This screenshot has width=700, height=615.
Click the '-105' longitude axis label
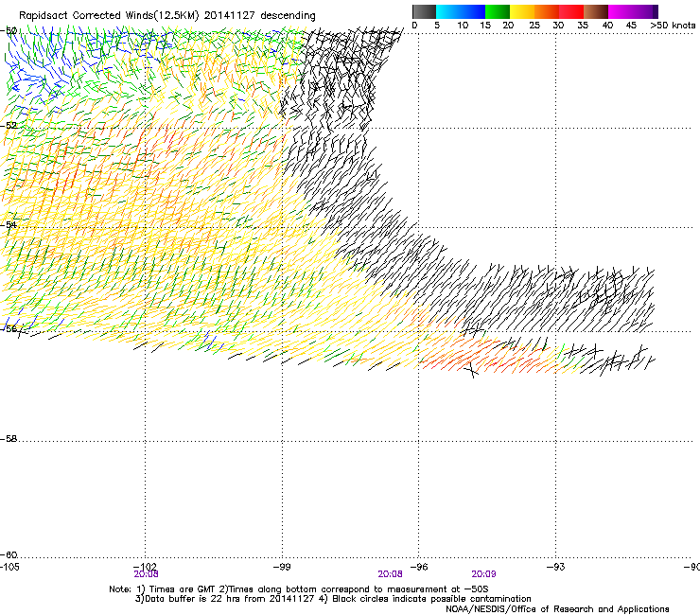[9, 567]
